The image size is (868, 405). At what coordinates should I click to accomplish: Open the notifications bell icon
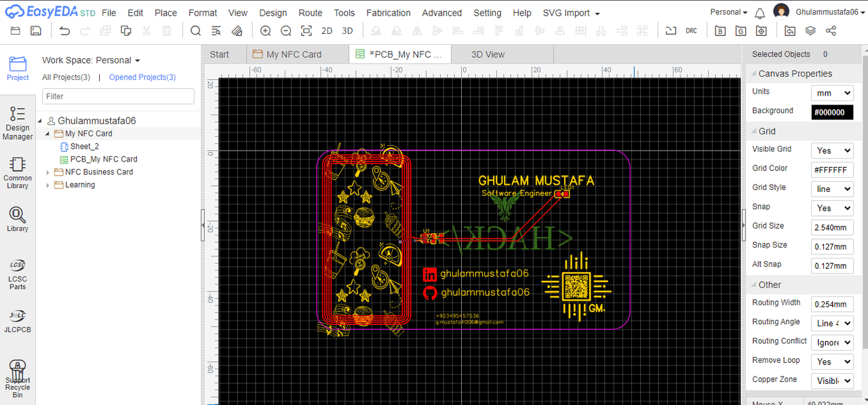759,12
